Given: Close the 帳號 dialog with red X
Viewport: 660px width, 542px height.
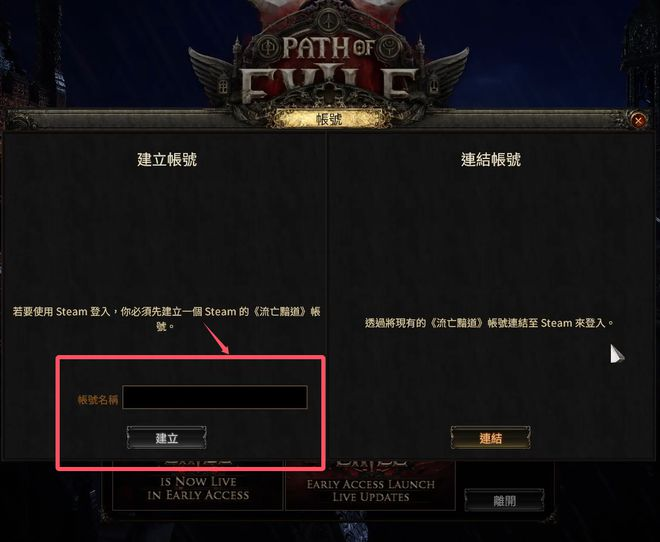Looking at the screenshot, I should (639, 121).
